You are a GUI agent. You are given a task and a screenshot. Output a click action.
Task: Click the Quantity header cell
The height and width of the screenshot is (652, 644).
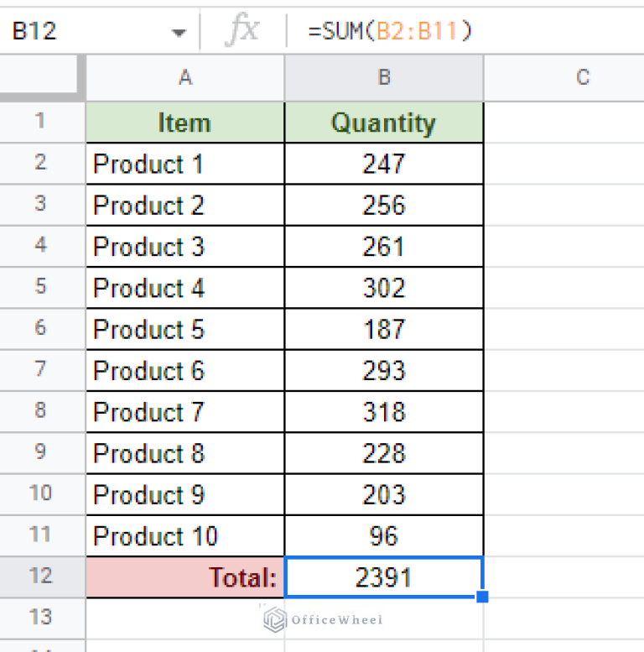click(384, 123)
